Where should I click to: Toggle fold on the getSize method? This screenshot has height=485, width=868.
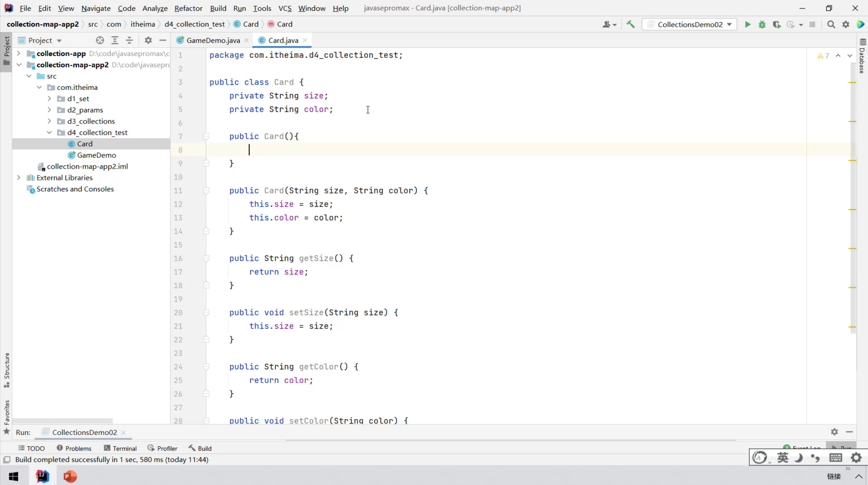[206, 258]
